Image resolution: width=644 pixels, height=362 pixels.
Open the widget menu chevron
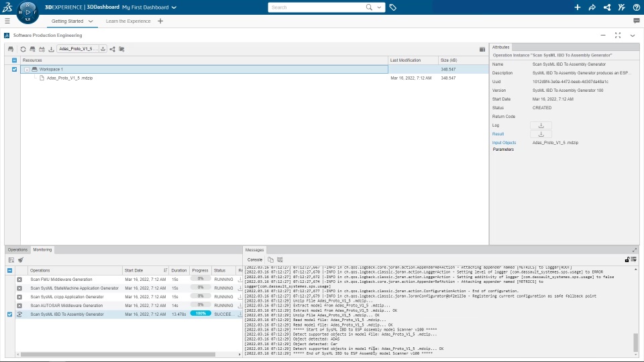633,36
